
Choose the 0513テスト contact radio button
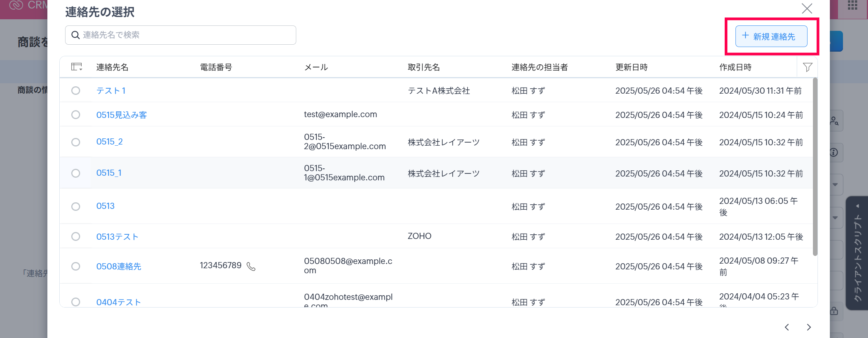pos(76,236)
